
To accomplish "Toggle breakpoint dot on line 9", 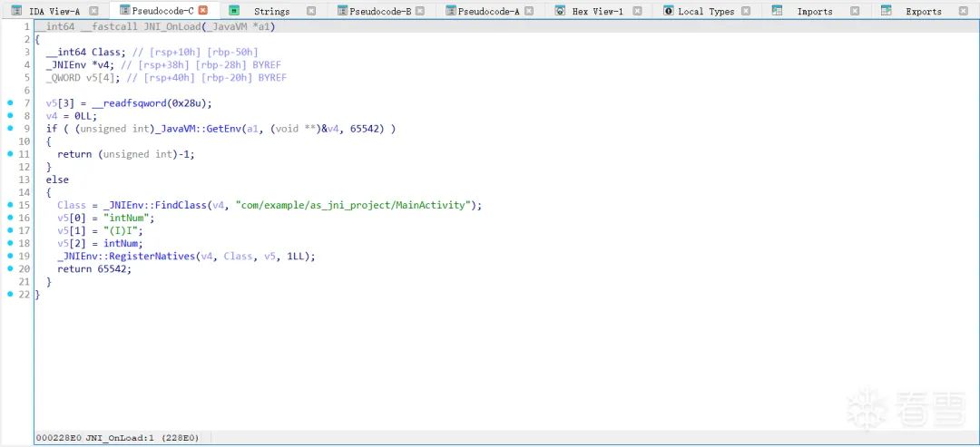I will (10, 128).
